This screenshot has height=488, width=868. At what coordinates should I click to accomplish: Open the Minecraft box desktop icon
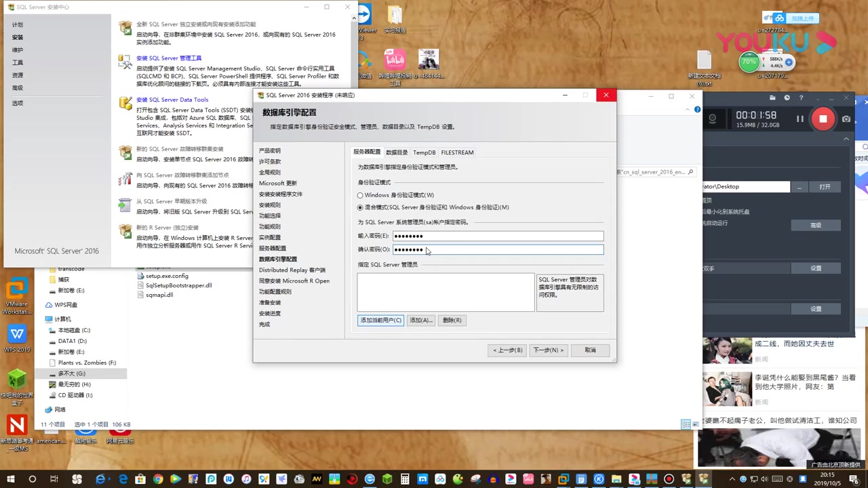point(17,386)
